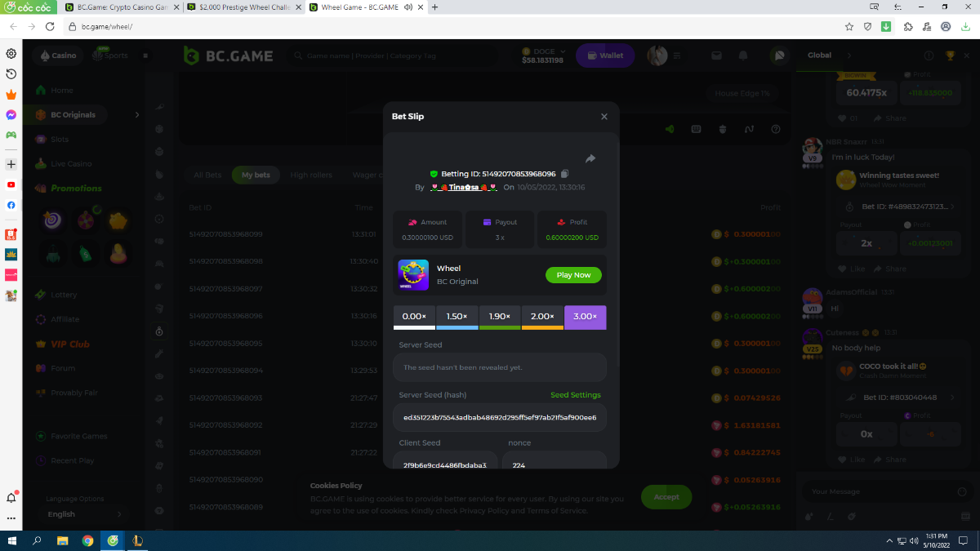Open the player name Tina profile link

click(464, 188)
